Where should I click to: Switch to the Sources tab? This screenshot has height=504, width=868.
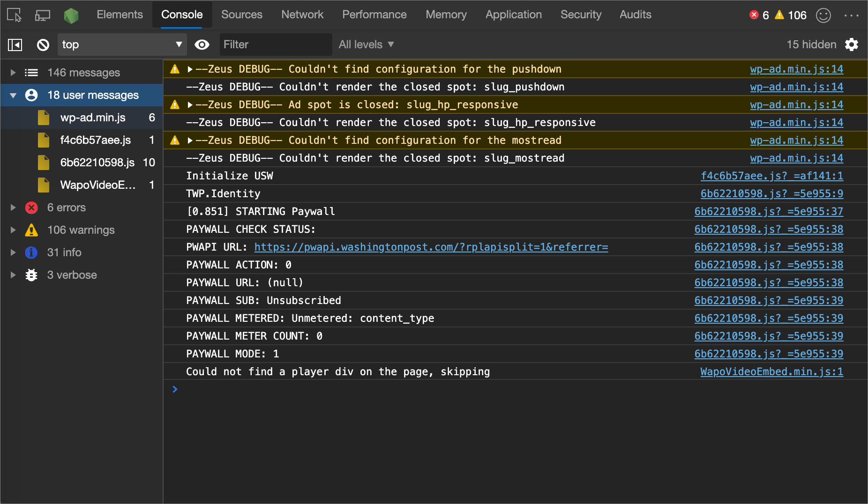pyautogui.click(x=242, y=15)
